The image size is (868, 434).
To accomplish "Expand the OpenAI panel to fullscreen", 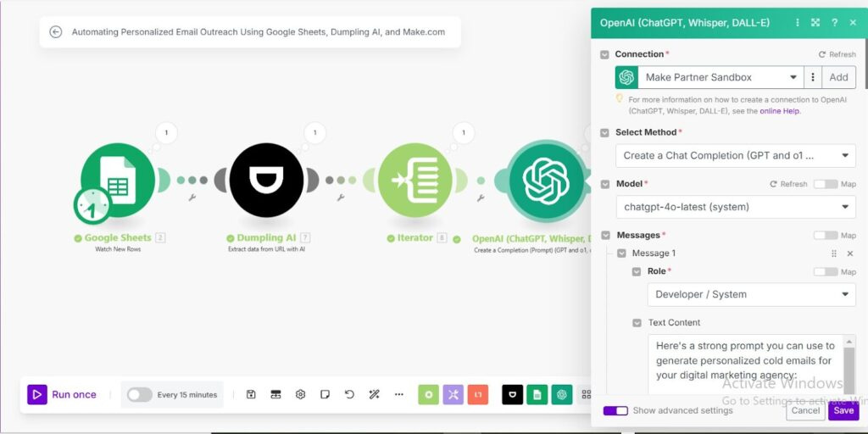I will [815, 23].
